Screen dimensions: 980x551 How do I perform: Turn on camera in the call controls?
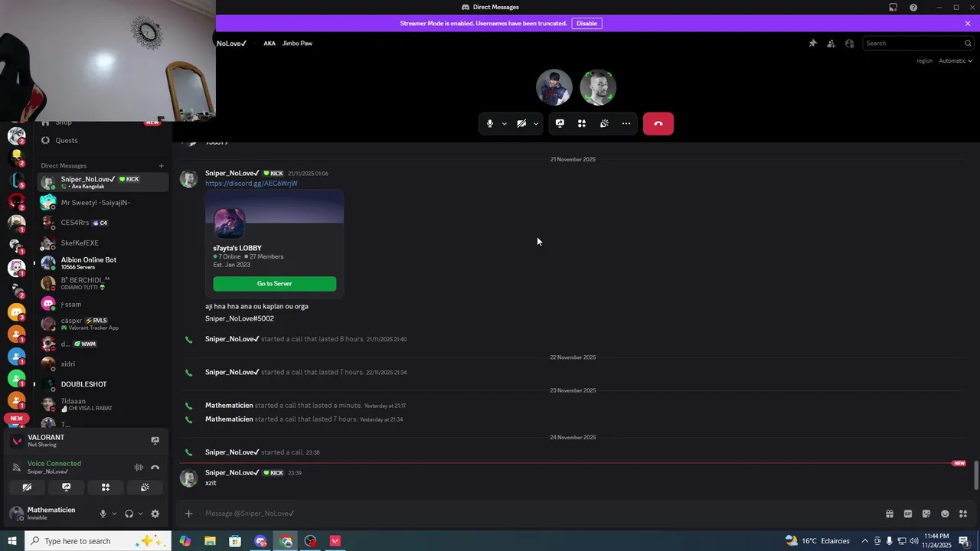(x=521, y=124)
